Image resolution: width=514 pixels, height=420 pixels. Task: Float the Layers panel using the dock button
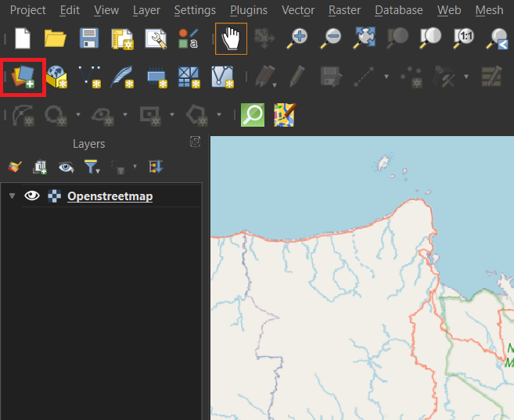tap(196, 142)
